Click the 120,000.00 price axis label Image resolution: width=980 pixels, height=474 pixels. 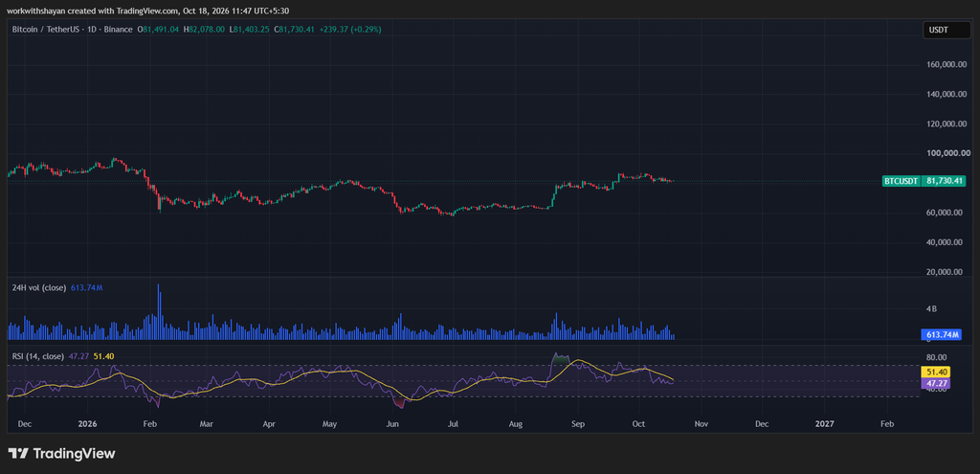[x=948, y=124]
